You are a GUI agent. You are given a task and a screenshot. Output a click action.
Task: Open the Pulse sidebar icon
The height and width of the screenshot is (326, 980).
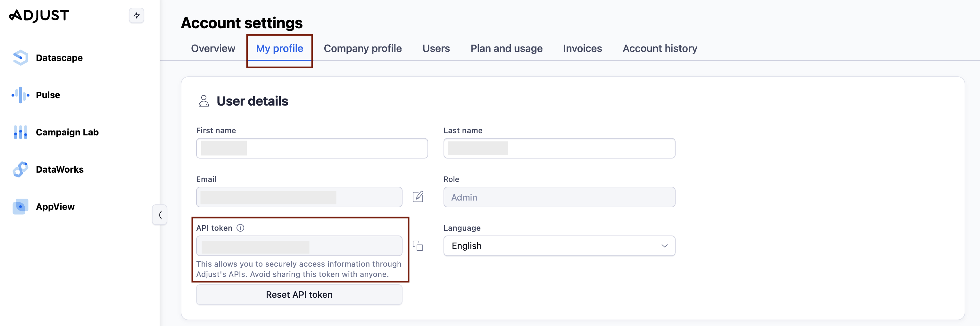21,95
